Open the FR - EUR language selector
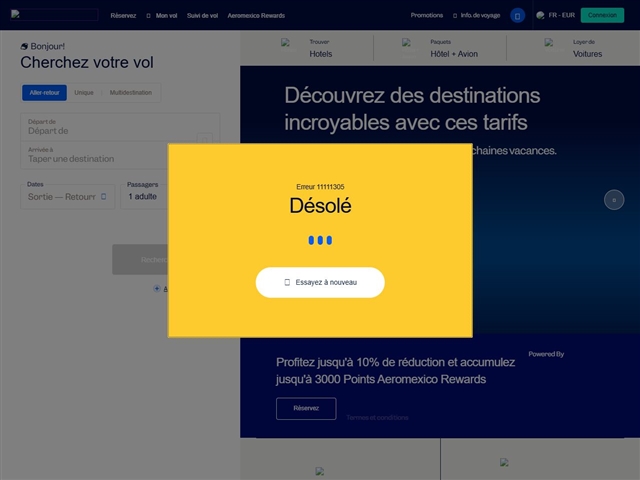 point(562,16)
